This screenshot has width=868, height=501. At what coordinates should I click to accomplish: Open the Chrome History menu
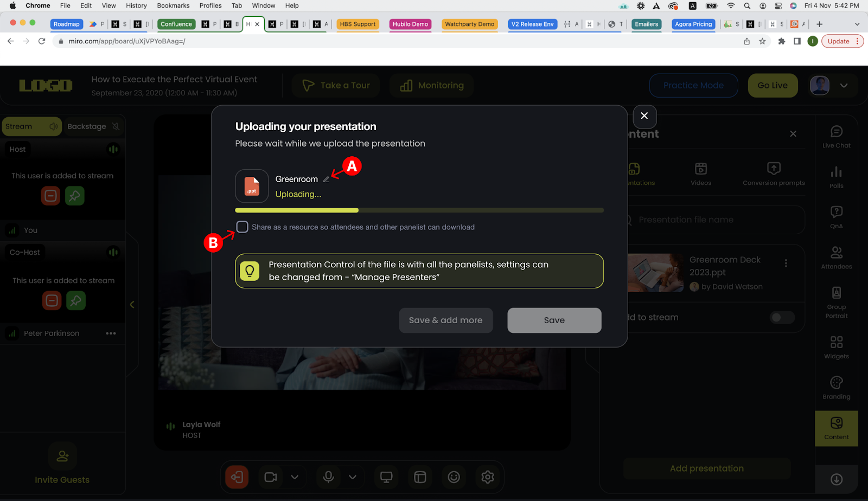136,5
